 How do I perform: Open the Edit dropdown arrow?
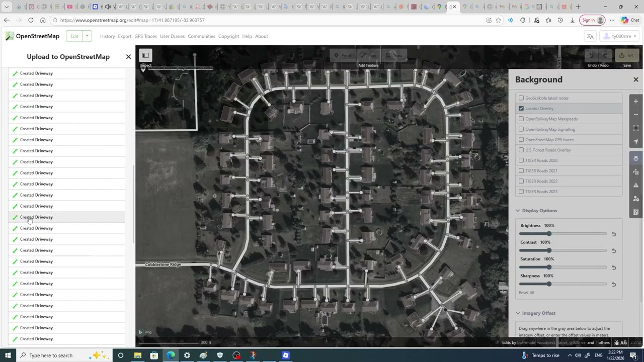click(x=87, y=36)
